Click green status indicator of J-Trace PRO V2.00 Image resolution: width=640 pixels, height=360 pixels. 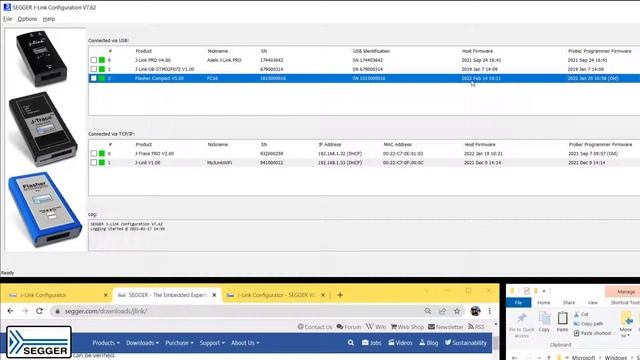click(x=102, y=153)
